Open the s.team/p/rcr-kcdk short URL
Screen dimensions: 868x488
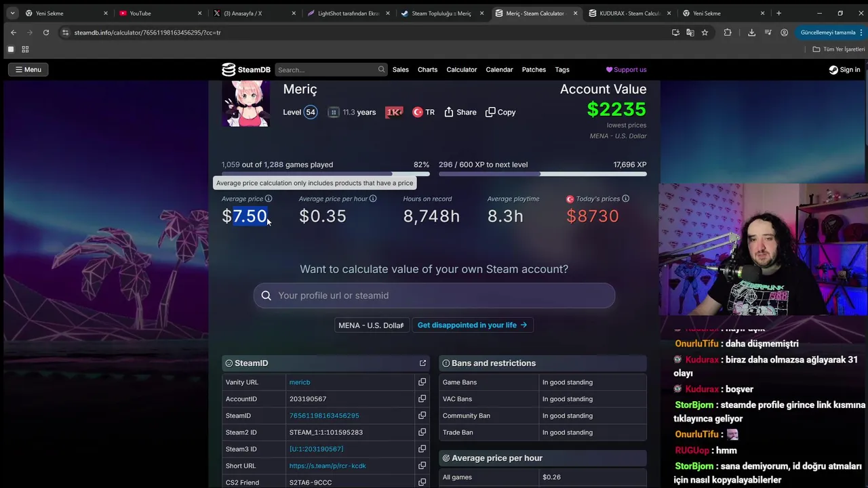pos(328,466)
